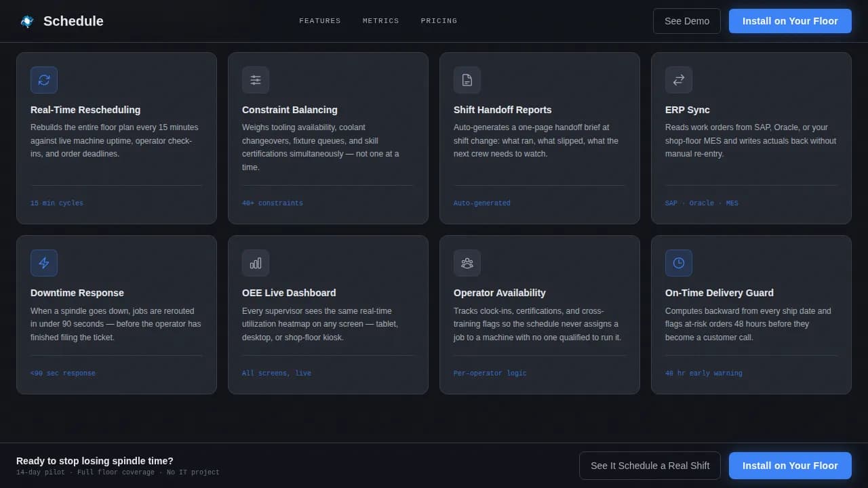Click the On-Time Delivery Guard clock icon
The height and width of the screenshot is (488, 868).
(x=679, y=263)
